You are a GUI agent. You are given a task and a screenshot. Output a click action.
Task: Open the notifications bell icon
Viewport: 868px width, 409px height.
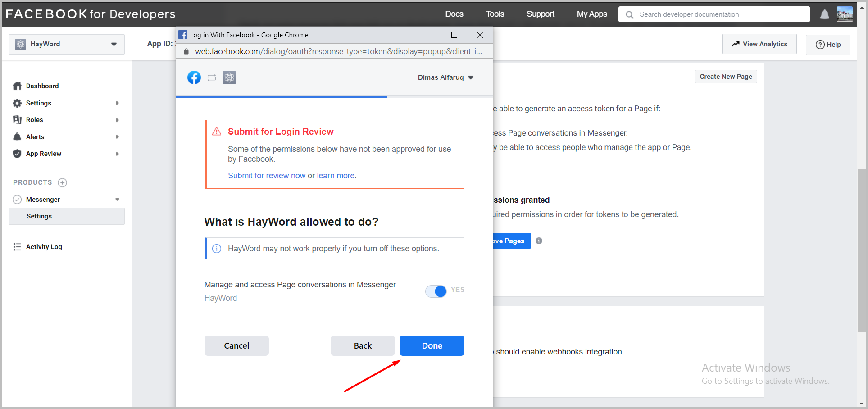coord(824,14)
